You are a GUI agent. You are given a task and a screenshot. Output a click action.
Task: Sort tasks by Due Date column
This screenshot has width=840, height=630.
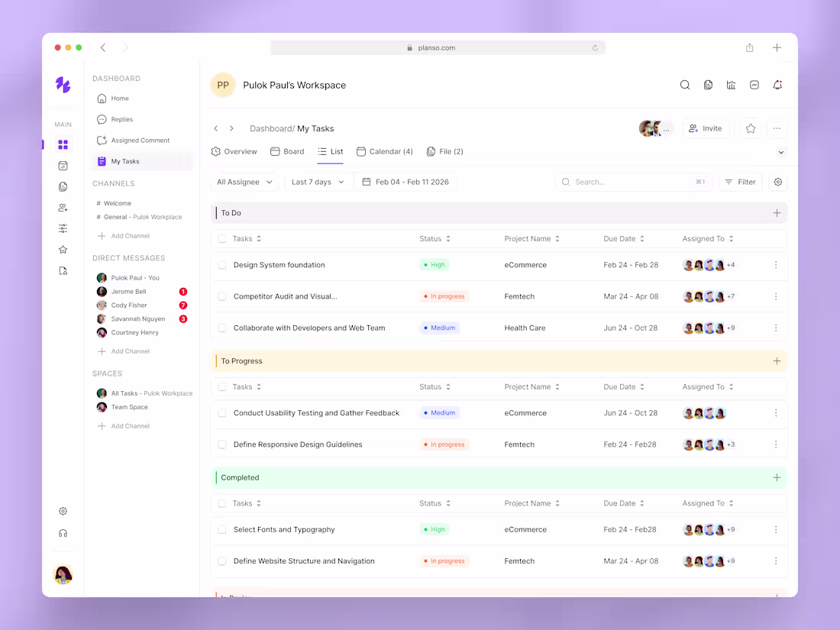(x=624, y=238)
